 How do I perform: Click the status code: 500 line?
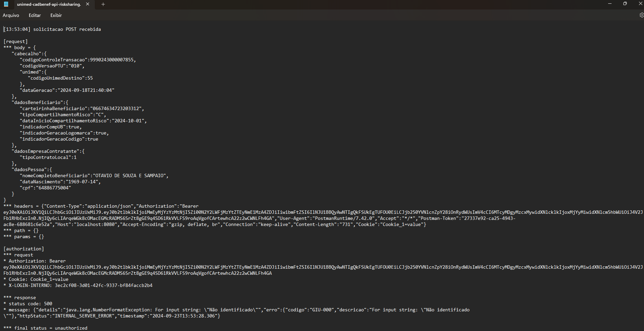click(x=30, y=304)
